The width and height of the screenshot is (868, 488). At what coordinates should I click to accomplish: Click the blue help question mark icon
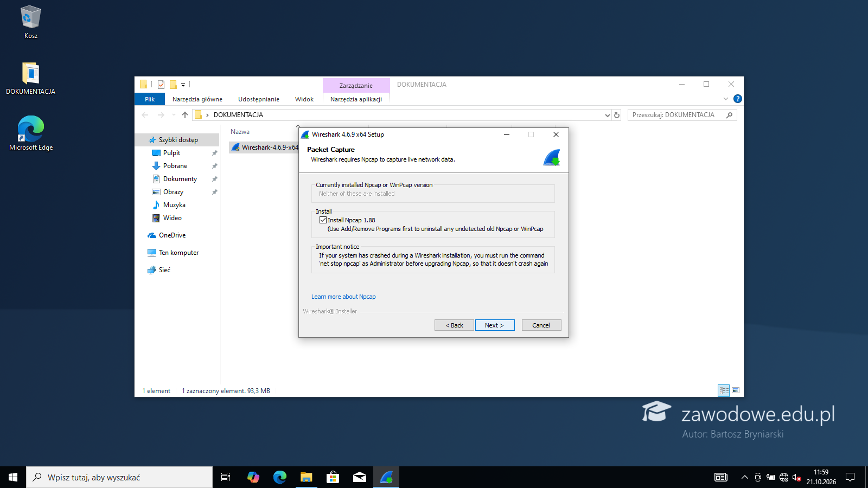coord(738,99)
